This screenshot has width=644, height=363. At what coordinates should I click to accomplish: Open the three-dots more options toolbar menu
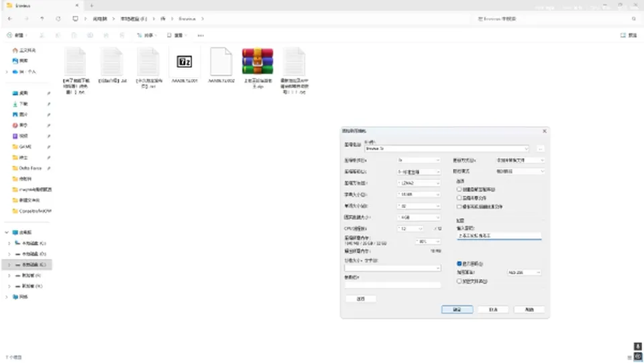pyautogui.click(x=201, y=36)
